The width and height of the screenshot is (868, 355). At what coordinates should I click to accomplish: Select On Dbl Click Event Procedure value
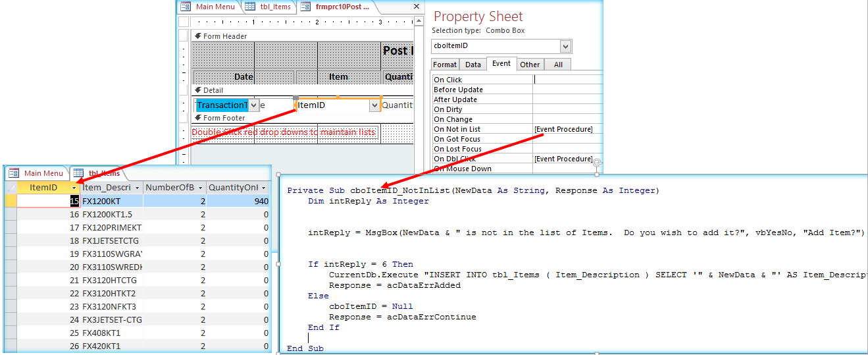click(x=568, y=158)
